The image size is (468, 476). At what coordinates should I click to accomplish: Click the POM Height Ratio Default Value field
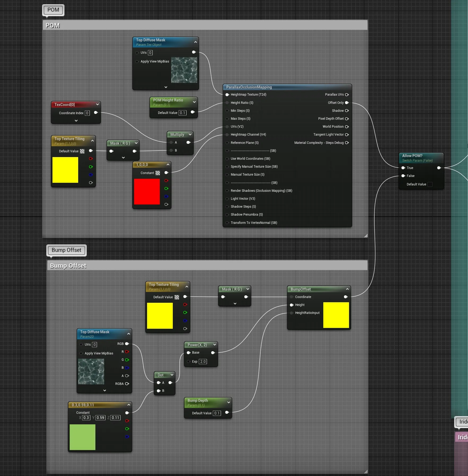pos(182,113)
